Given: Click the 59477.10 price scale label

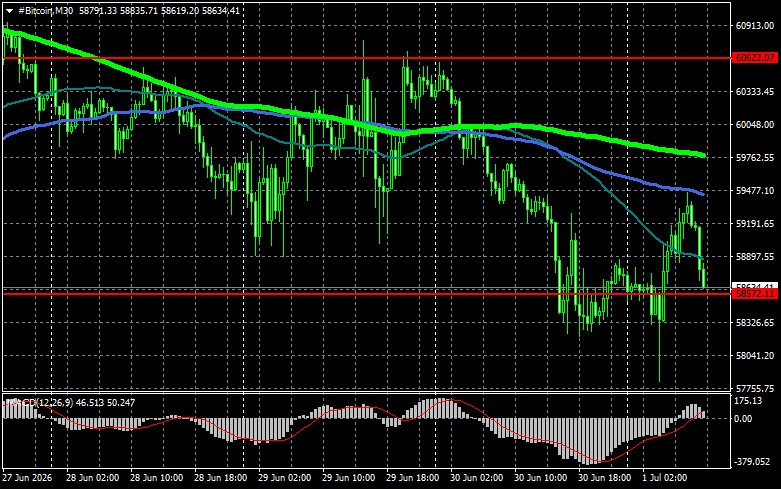Looking at the screenshot, I should pyautogui.click(x=755, y=191).
